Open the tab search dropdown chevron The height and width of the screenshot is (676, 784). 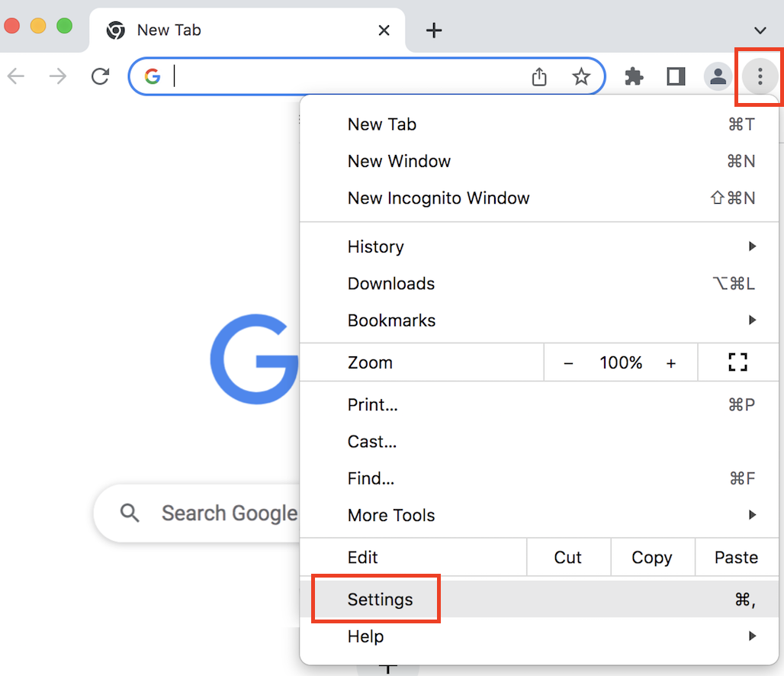760,31
